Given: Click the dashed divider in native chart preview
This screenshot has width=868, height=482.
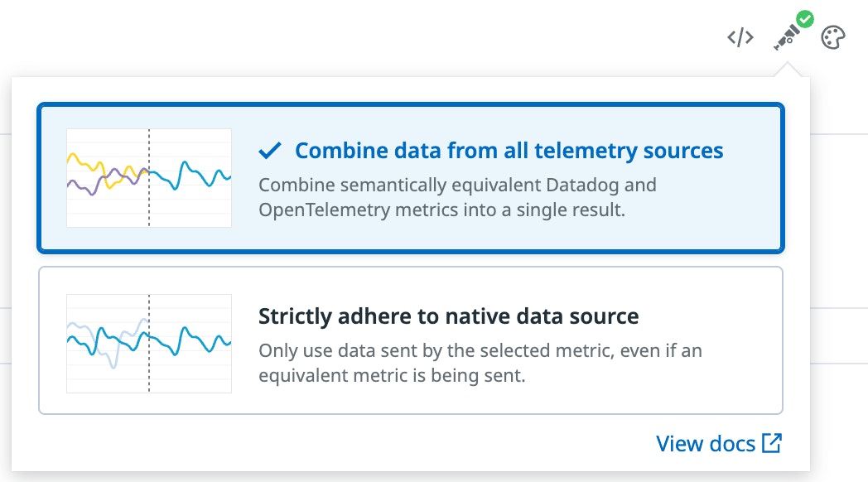Looking at the screenshot, I should coord(149,373).
